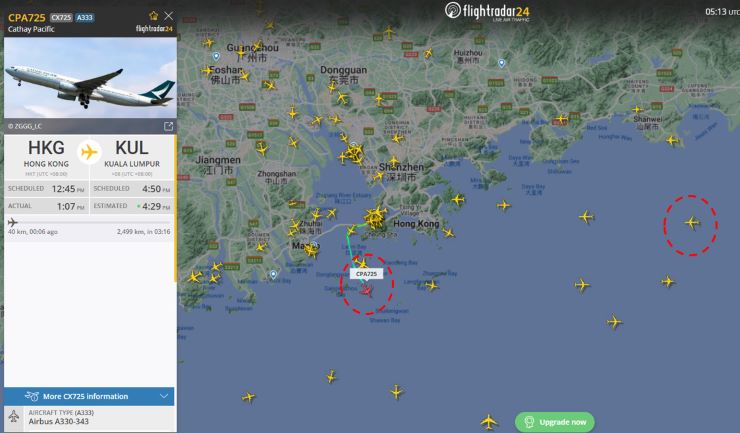Screen dimensions: 740x433
Task: Open aircraft photo in external link icon
Action: (168, 126)
